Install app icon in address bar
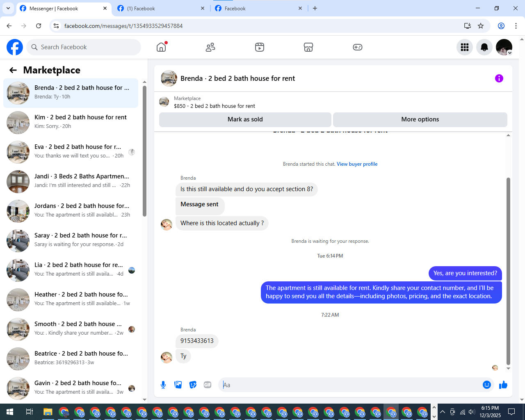Screen dimensions: 525x420 point(468,26)
